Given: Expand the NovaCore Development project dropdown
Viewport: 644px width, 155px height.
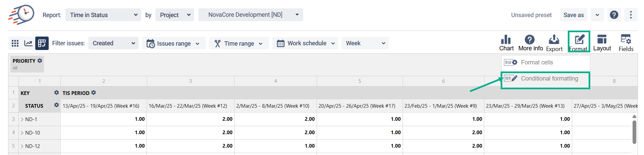Looking at the screenshot, I should 250,15.
